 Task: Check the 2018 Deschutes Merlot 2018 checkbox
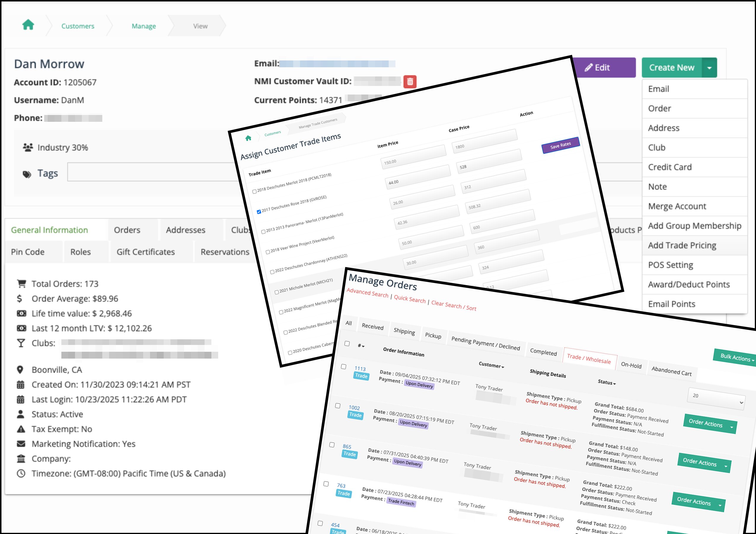point(255,191)
